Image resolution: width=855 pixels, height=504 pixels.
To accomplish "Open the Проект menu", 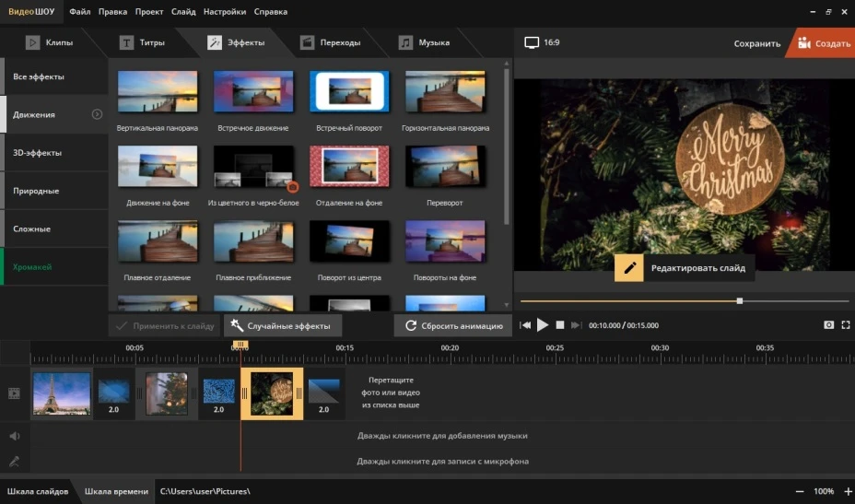I will pyautogui.click(x=149, y=12).
